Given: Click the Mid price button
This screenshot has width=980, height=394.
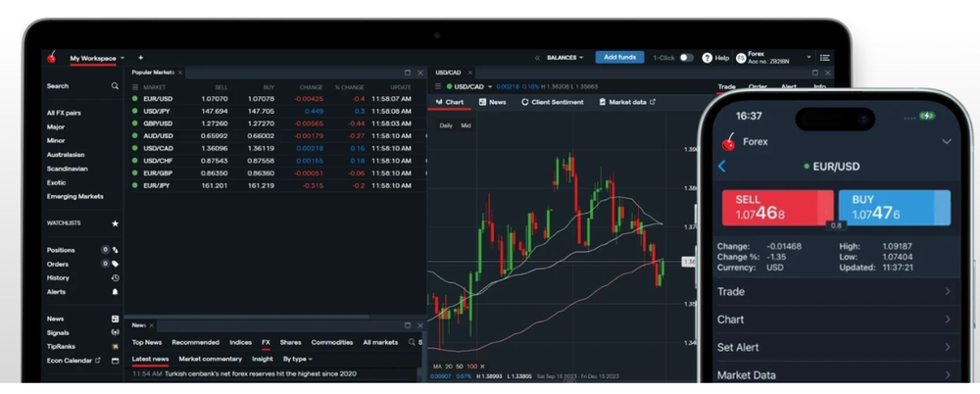Looking at the screenshot, I should pyautogui.click(x=465, y=125).
